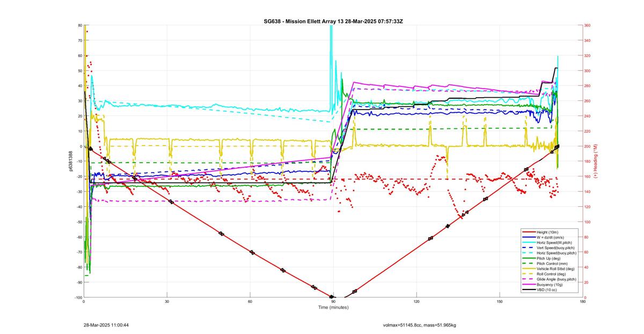Select the timestamp "28-Mar-2025 11:00:44"
644x334 pixels.
(x=106, y=325)
